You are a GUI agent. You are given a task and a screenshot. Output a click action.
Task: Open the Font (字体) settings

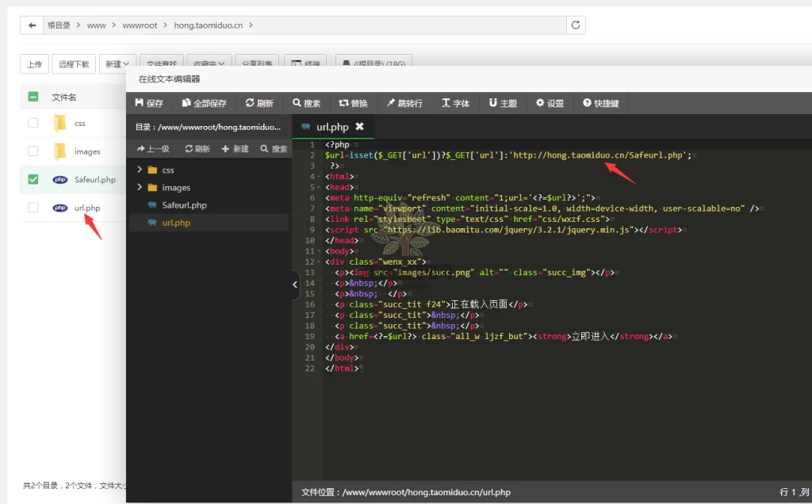point(456,103)
